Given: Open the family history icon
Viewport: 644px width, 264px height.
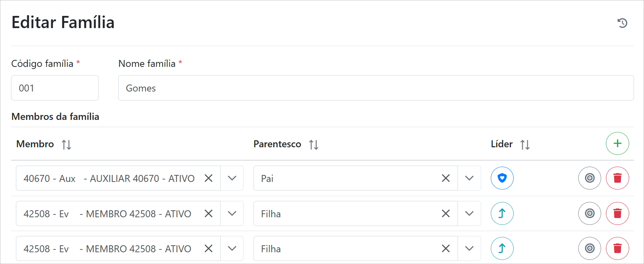Looking at the screenshot, I should (622, 23).
